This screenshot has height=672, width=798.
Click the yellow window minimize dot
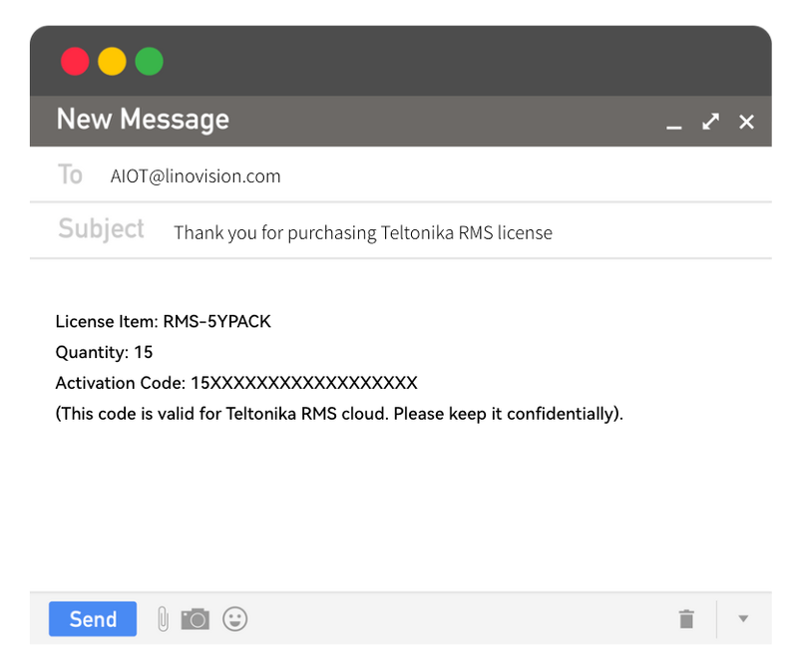click(x=112, y=62)
